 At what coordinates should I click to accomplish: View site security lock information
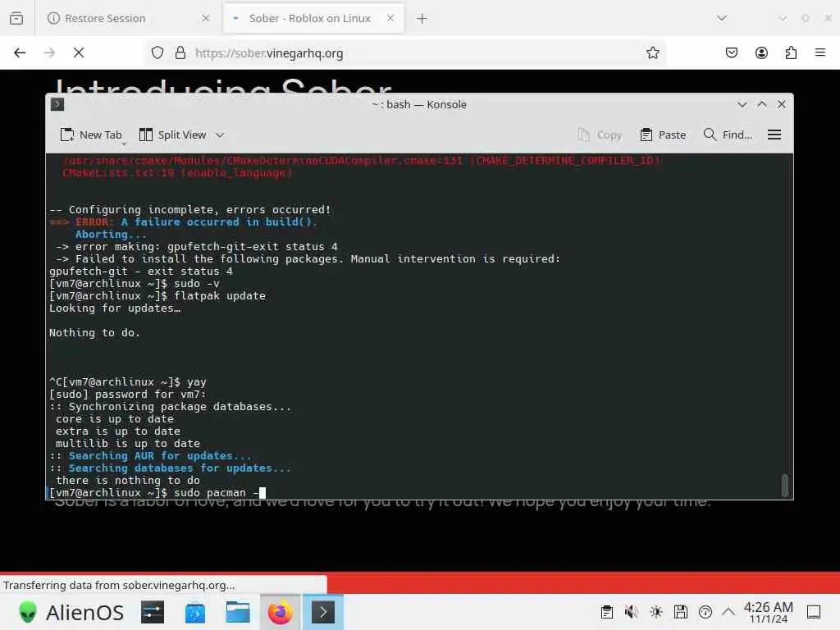point(180,52)
